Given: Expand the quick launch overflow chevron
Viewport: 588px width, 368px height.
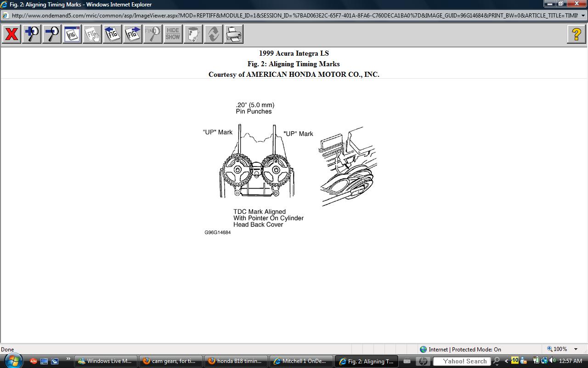Looking at the screenshot, I should pyautogui.click(x=68, y=359).
